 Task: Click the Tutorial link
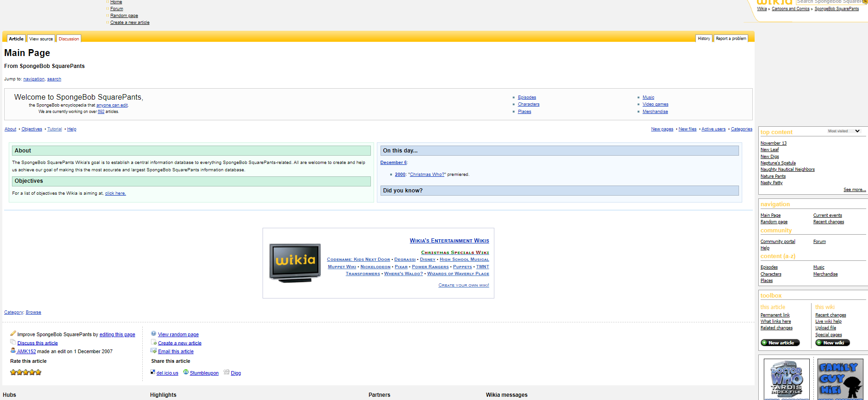[x=55, y=129]
